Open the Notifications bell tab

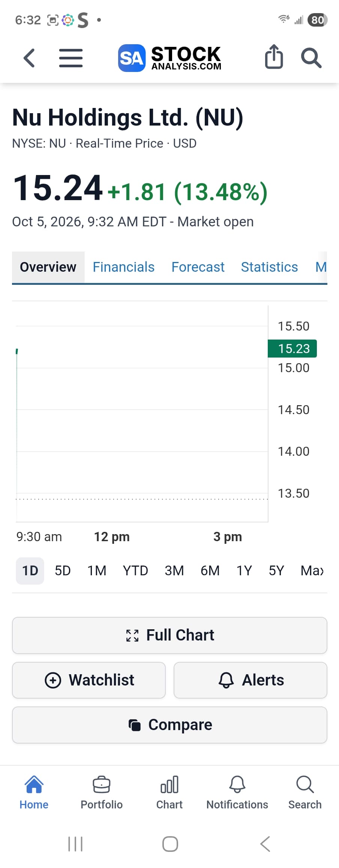237,793
